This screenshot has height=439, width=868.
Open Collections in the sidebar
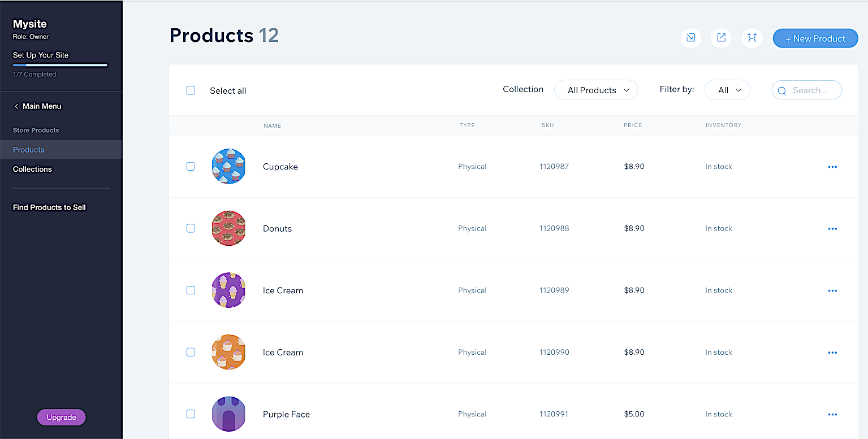pos(32,169)
